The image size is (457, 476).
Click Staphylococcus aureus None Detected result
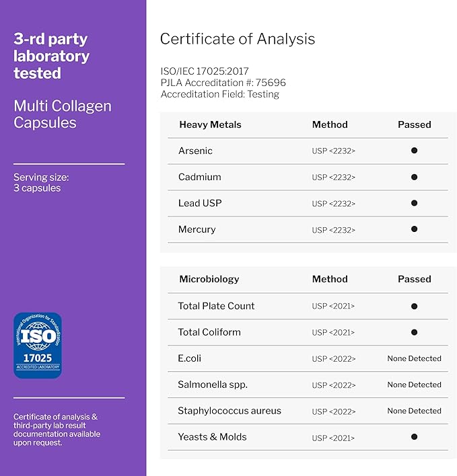(x=414, y=411)
